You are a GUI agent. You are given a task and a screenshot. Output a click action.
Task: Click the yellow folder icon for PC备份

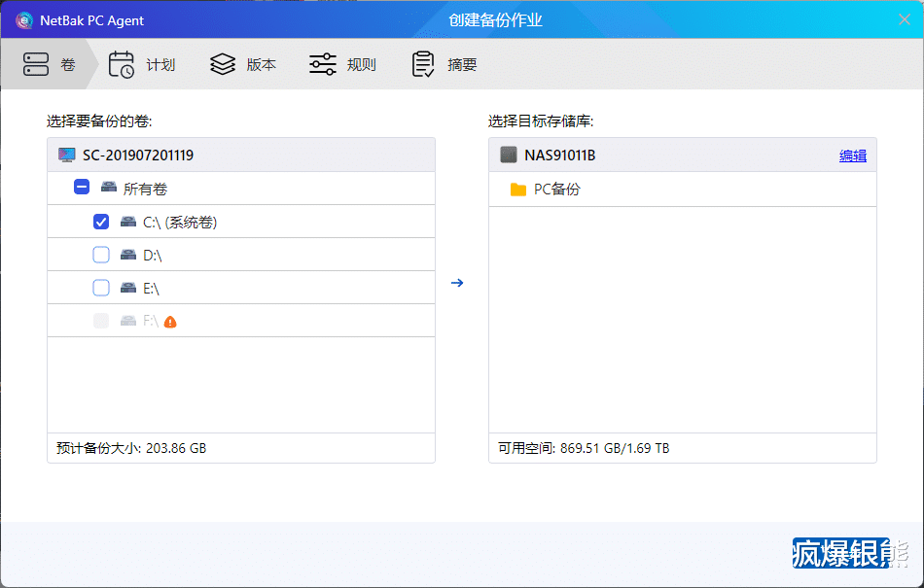tap(518, 190)
